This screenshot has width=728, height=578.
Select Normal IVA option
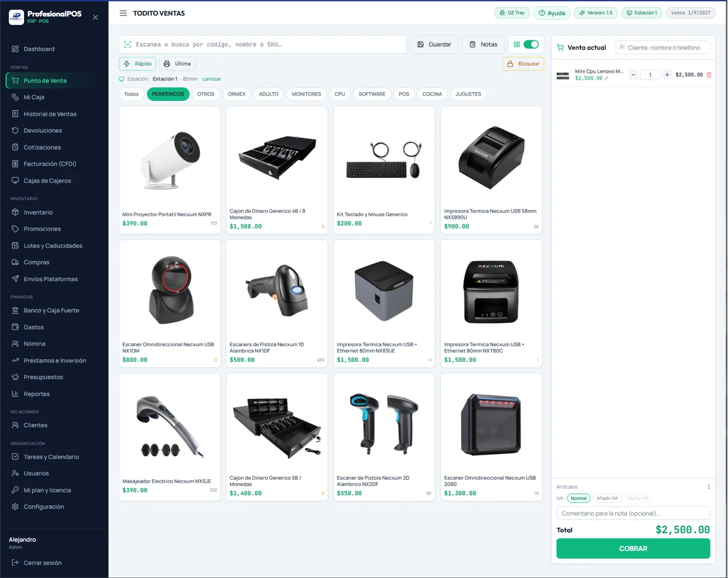click(x=578, y=498)
